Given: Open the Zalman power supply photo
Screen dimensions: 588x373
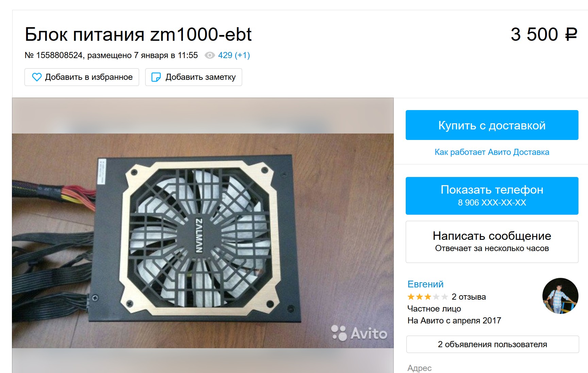Looking at the screenshot, I should point(203,241).
